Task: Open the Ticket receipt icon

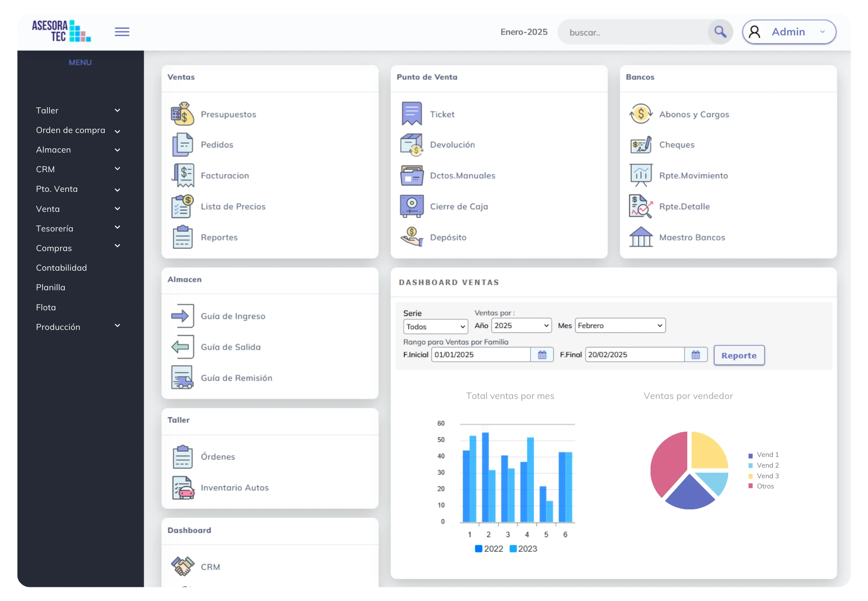Action: [411, 114]
